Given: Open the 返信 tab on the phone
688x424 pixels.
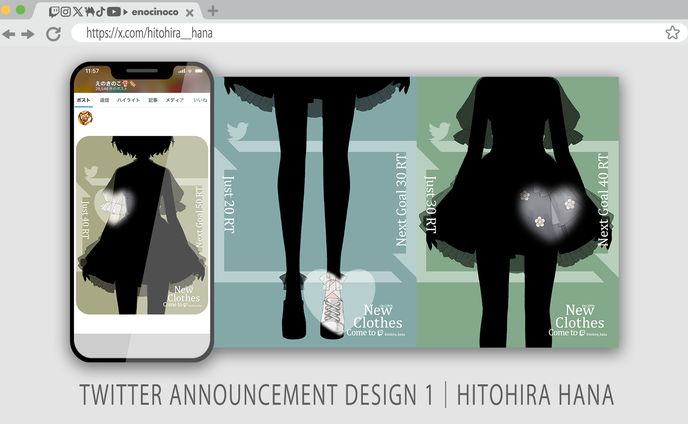Looking at the screenshot, I should point(104,101).
